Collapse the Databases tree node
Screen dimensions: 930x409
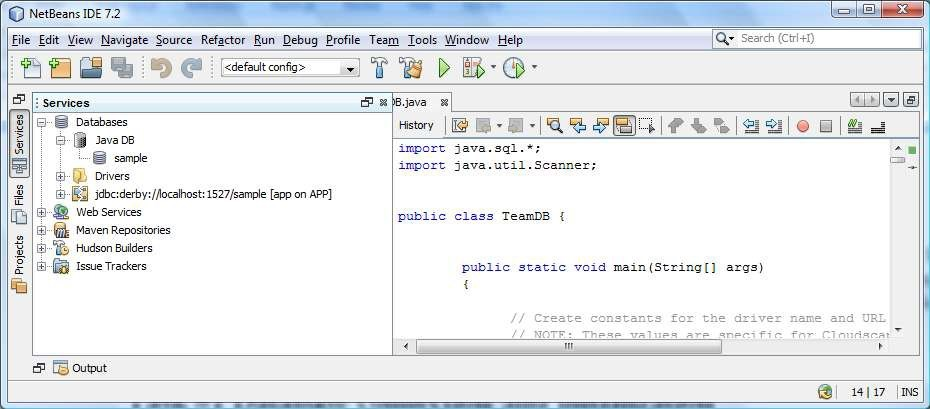[42, 122]
